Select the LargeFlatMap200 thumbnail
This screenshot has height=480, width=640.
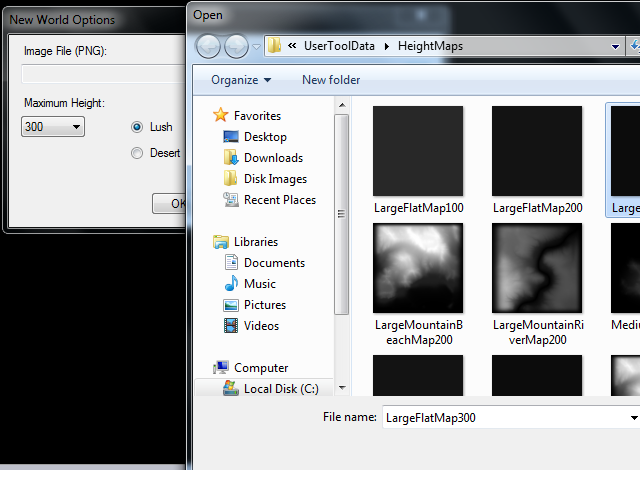(x=537, y=151)
